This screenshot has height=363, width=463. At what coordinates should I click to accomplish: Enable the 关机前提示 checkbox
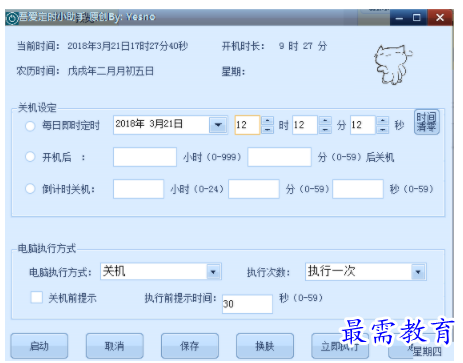pos(37,297)
